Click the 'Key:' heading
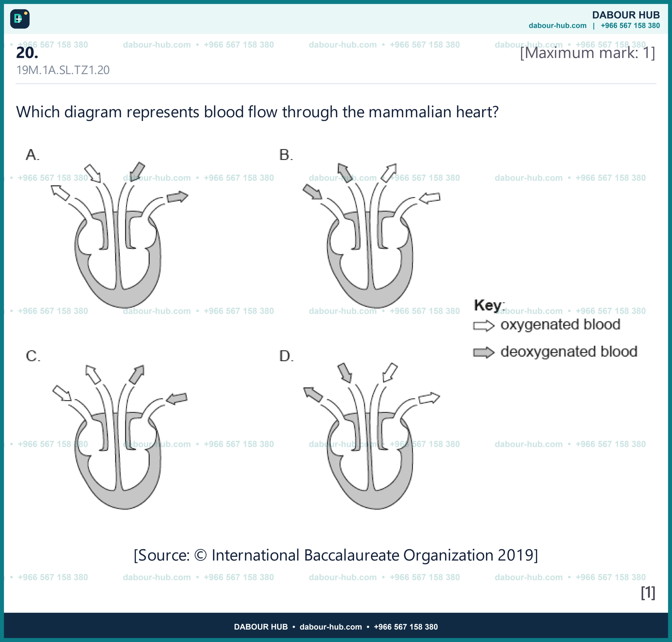Image resolution: width=672 pixels, height=642 pixels. 489,305
